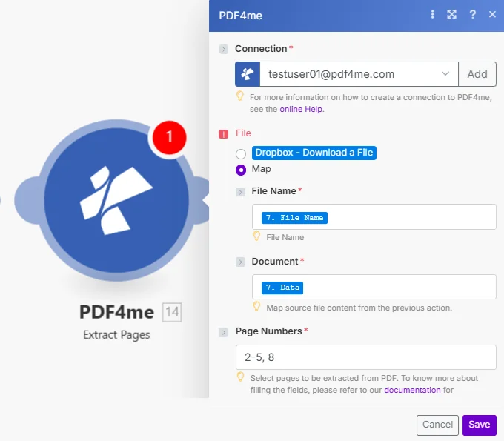Click the 7. File Name mapped tag
Viewport: 504px width, 441px height.
point(294,218)
